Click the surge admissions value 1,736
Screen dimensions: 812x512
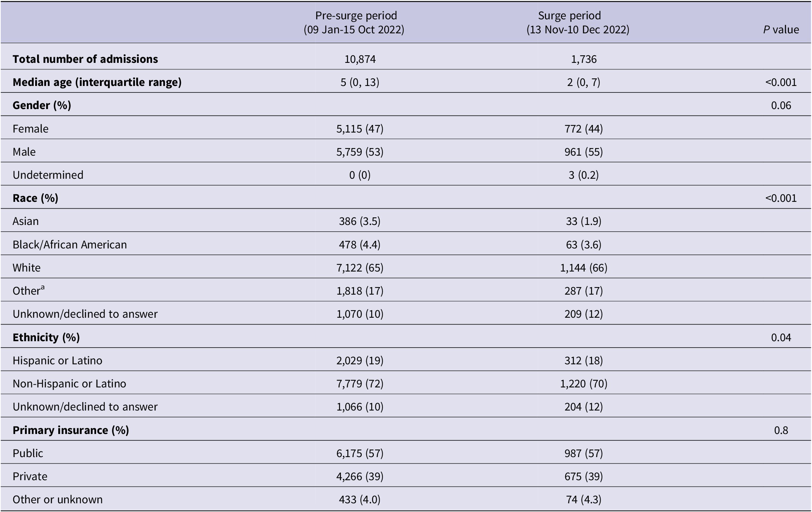tap(583, 59)
